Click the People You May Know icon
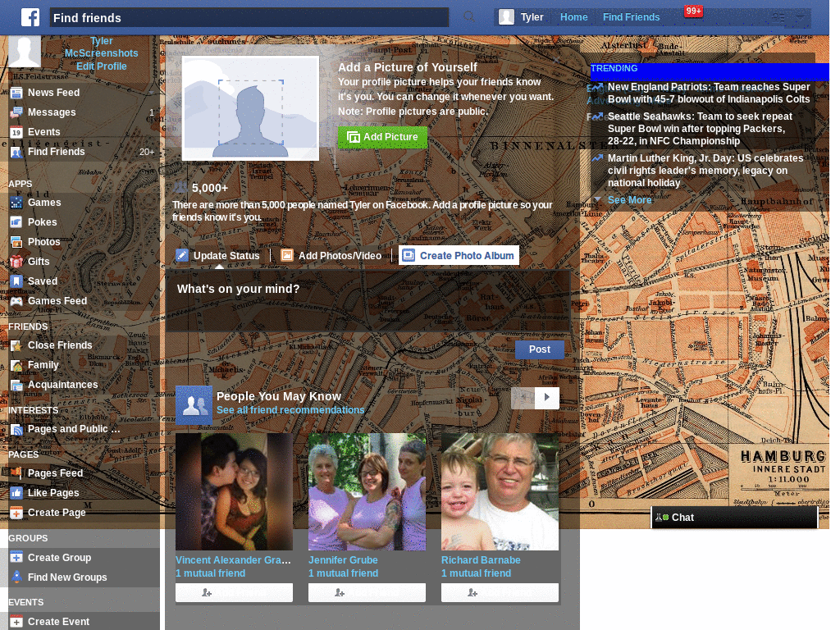Screen dimensions: 840x630 point(194,404)
